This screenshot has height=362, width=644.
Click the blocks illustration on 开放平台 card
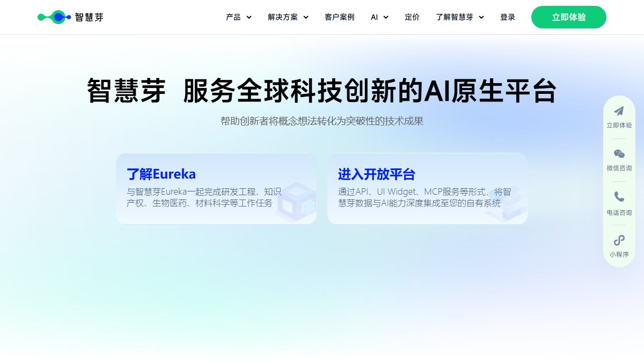click(x=507, y=204)
